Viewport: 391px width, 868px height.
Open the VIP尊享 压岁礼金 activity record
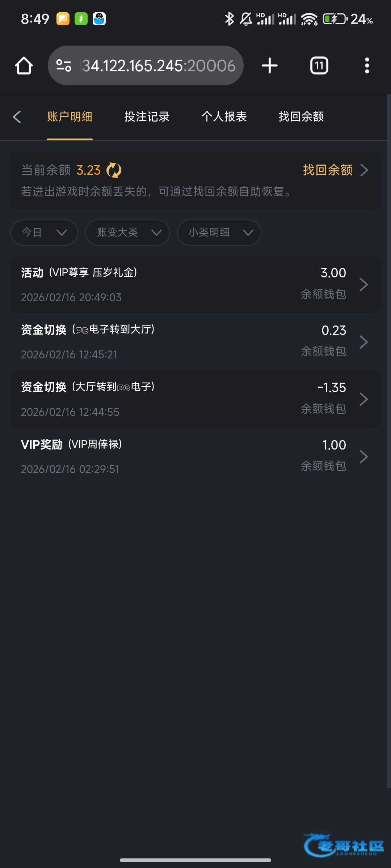coord(195,285)
